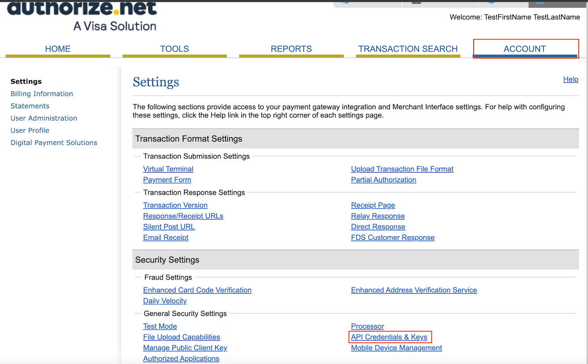Open Upload Transaction File Format

tap(402, 169)
